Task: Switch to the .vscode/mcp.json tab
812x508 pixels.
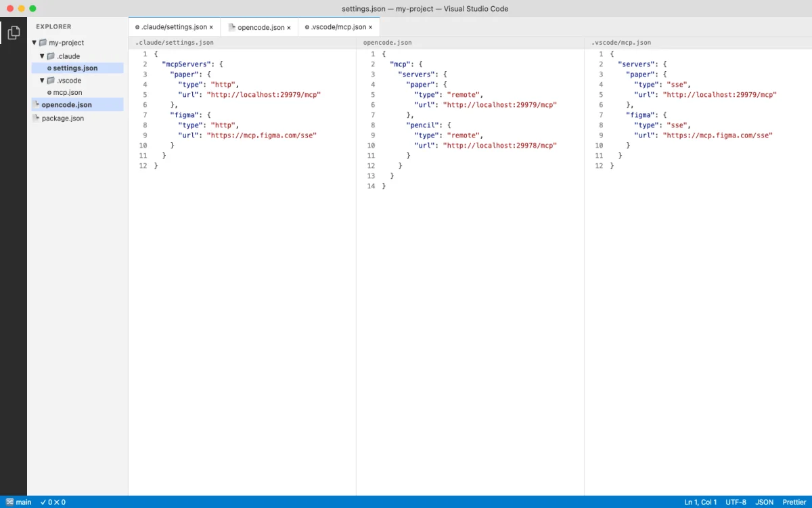Action: pyautogui.click(x=339, y=27)
